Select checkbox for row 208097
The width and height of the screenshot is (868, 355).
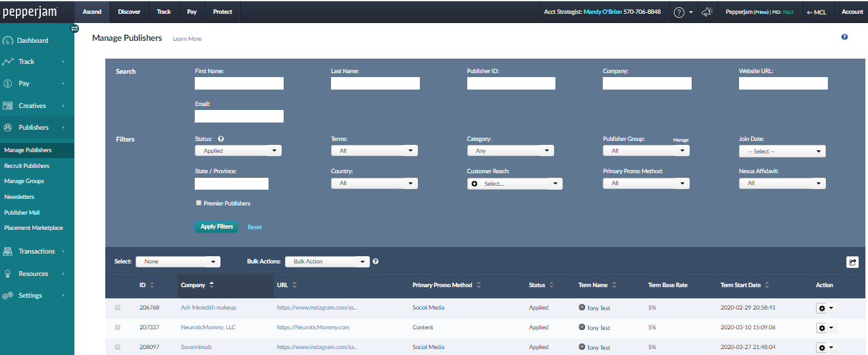[118, 346]
